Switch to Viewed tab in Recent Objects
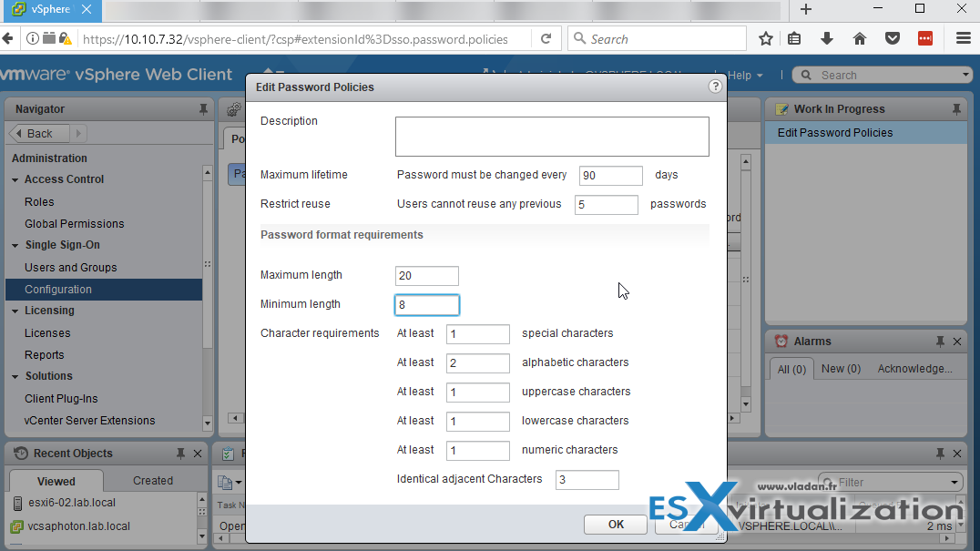Image resolution: width=980 pixels, height=551 pixels. point(56,481)
